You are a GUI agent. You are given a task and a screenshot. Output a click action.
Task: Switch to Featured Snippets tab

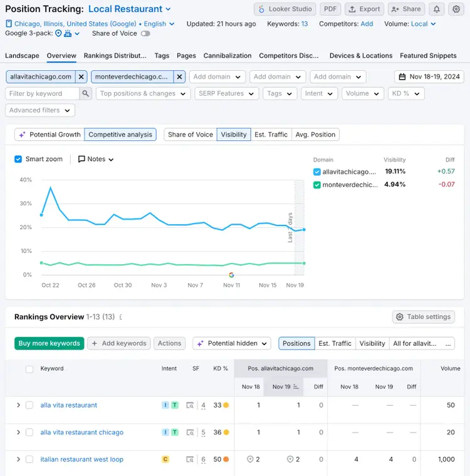(x=428, y=56)
